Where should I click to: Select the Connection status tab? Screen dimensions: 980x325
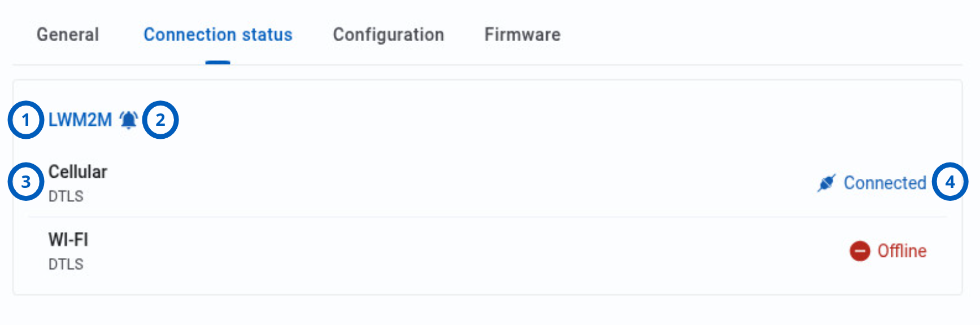pos(218,34)
